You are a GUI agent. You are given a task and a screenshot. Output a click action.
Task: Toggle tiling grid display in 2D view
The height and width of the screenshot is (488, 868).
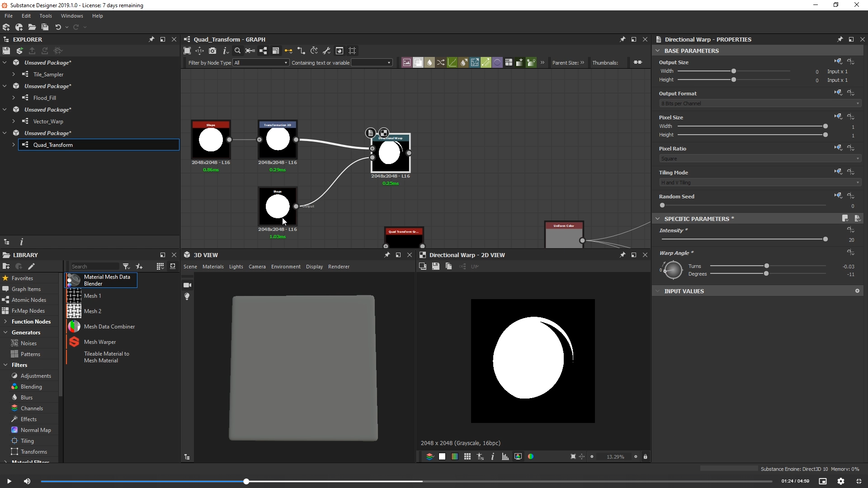467,457
